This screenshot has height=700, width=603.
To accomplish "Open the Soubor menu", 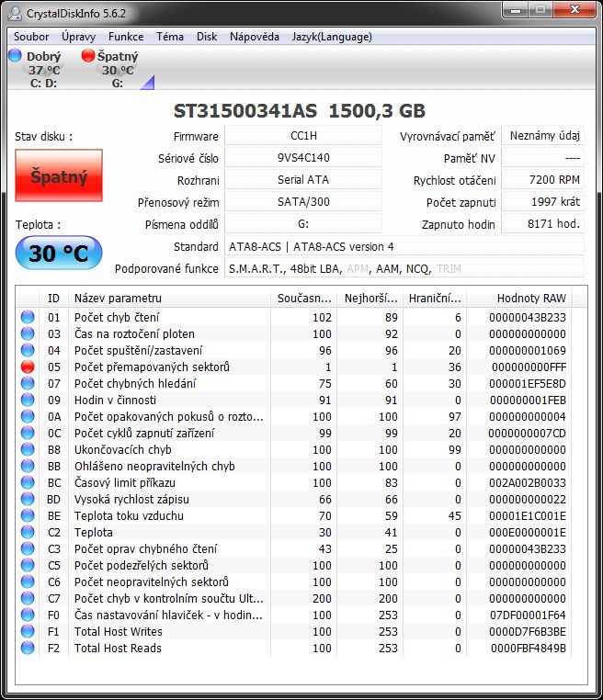I will pos(31,37).
